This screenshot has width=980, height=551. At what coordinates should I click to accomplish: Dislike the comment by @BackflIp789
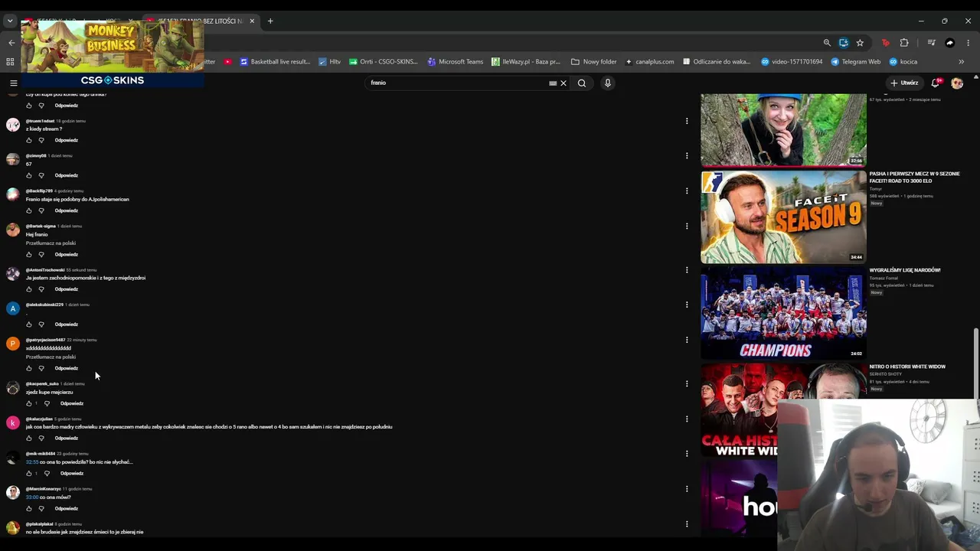click(41, 210)
